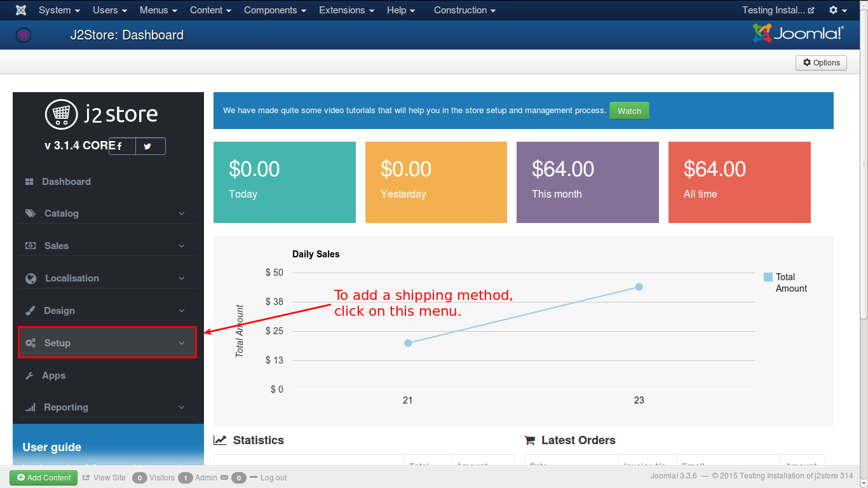Toggle the Total Amount legend swatch

pos(768,277)
